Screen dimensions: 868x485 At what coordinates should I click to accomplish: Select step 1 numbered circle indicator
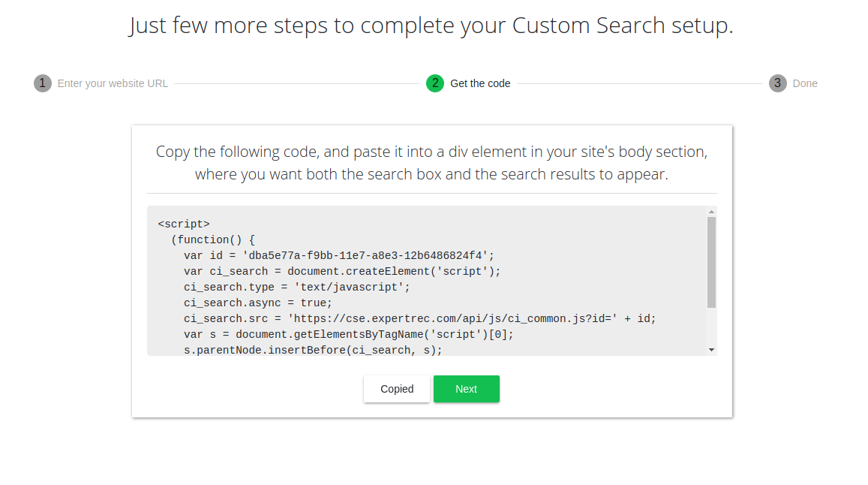[43, 83]
